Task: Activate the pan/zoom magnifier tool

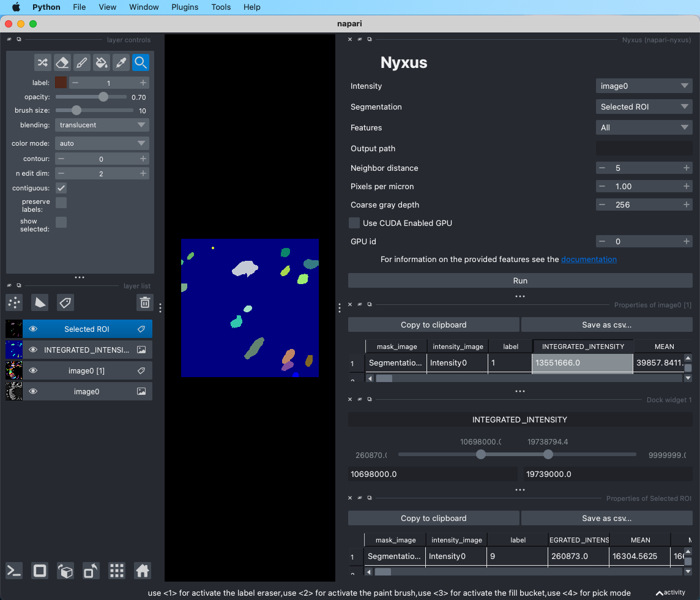Action: pos(141,62)
